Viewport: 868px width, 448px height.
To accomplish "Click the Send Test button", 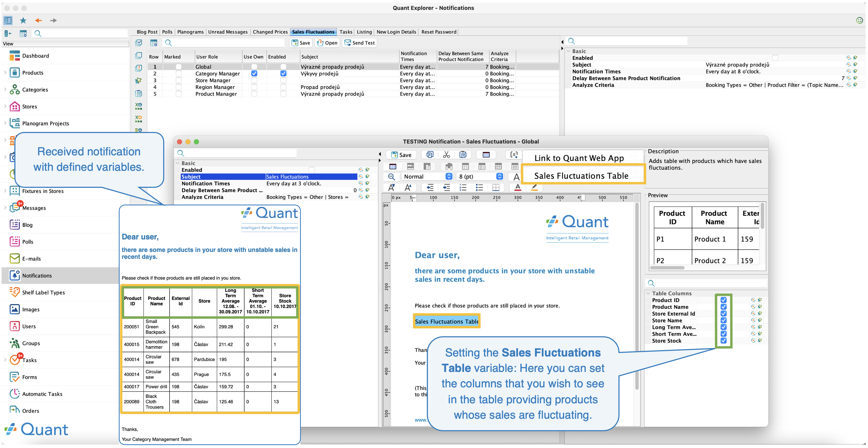I will point(359,43).
